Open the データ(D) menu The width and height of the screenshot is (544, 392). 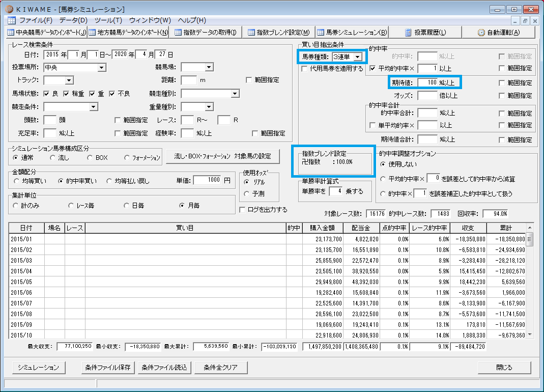(73, 20)
